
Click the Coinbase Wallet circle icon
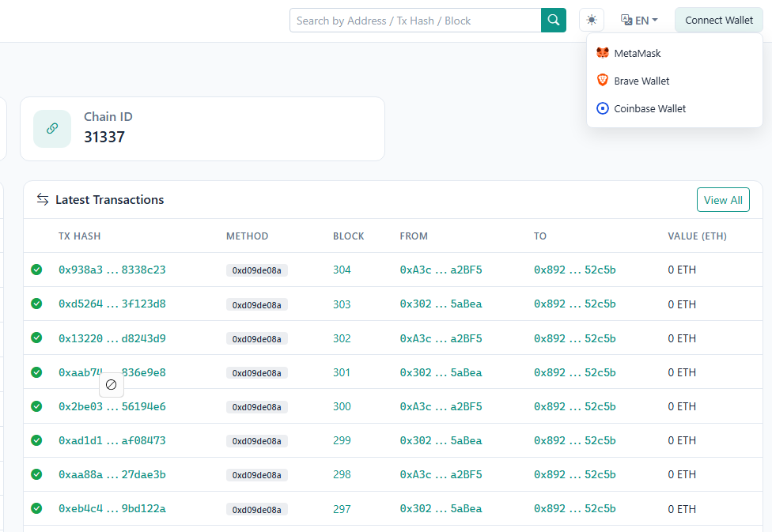(603, 108)
